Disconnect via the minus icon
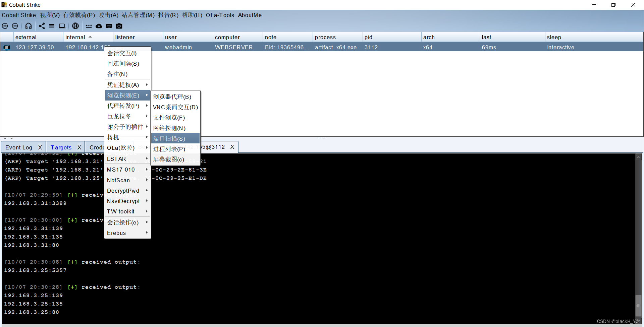 [15, 26]
